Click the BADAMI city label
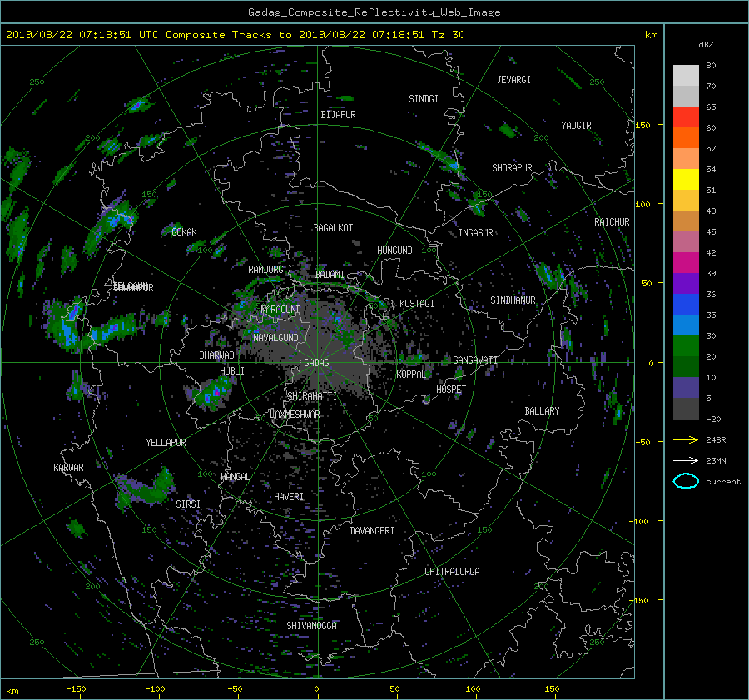The height and width of the screenshot is (700, 749). tap(330, 275)
